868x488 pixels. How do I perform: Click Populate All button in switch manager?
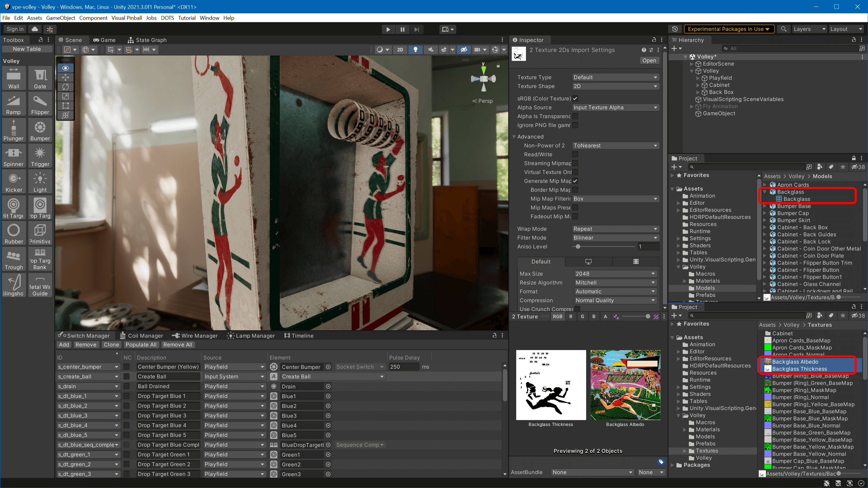[141, 345]
